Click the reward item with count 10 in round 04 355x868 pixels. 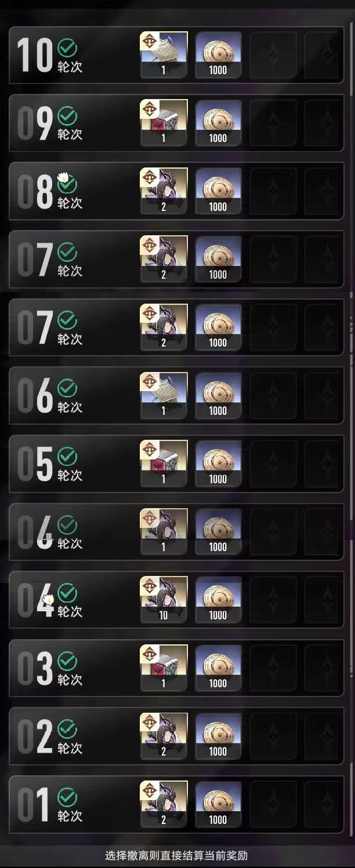click(x=164, y=599)
